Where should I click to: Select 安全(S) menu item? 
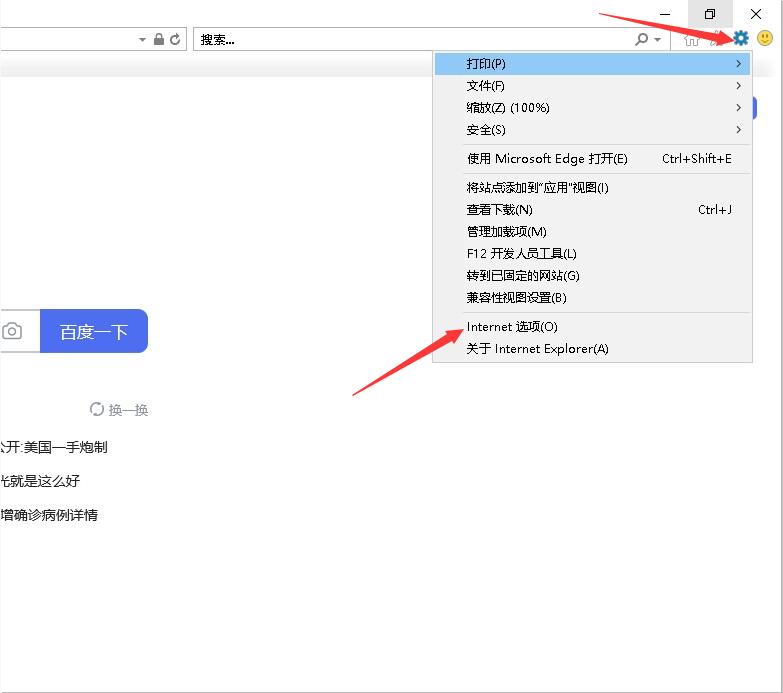(x=592, y=130)
